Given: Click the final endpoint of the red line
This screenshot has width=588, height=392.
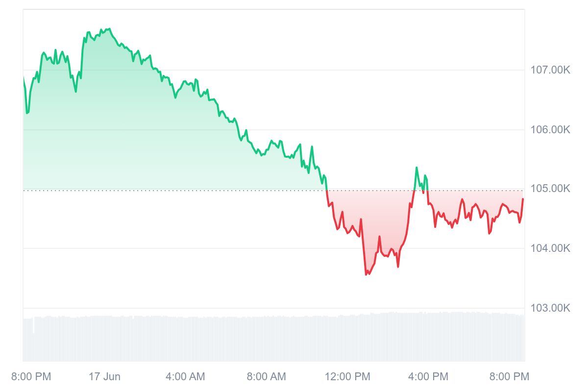Looking at the screenshot, I should tap(523, 199).
